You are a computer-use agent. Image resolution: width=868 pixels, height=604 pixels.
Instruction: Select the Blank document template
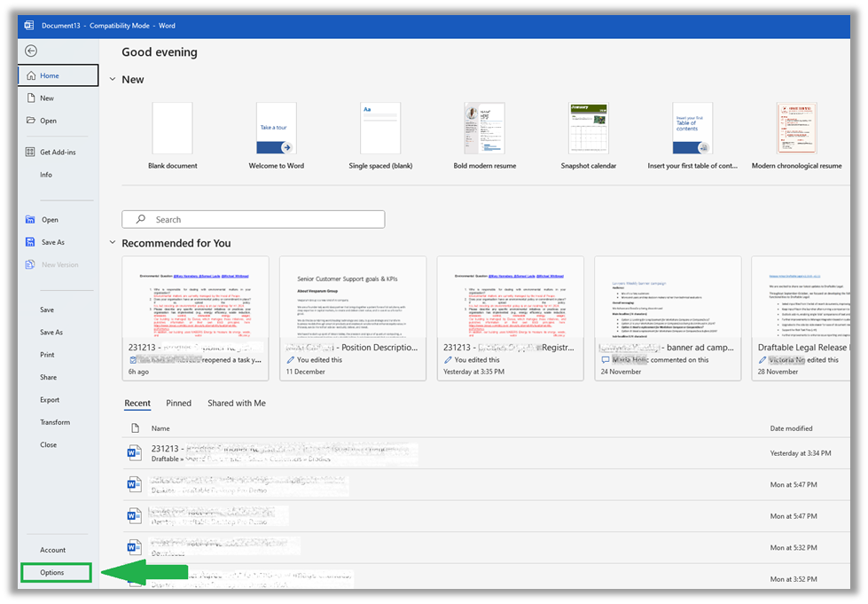172,136
